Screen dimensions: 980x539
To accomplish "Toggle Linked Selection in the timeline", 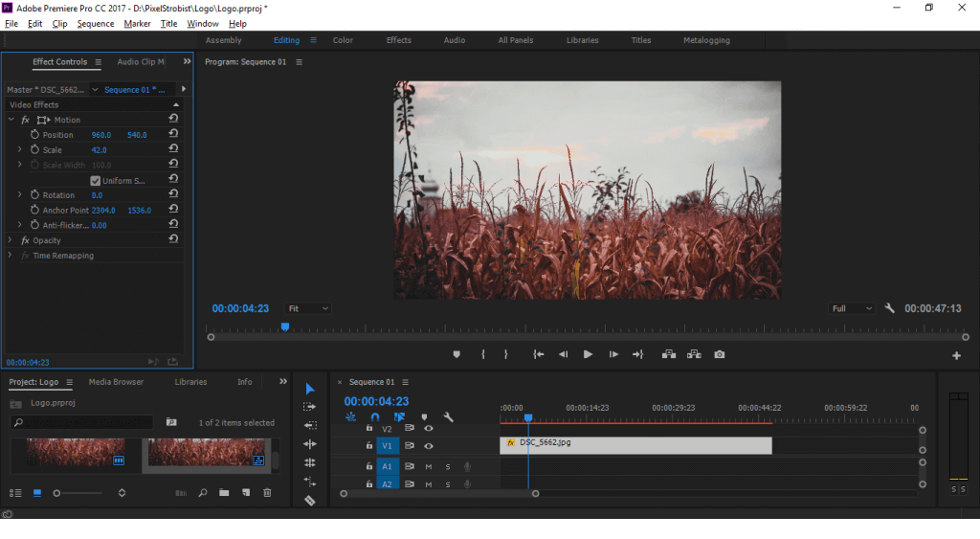I will 399,417.
